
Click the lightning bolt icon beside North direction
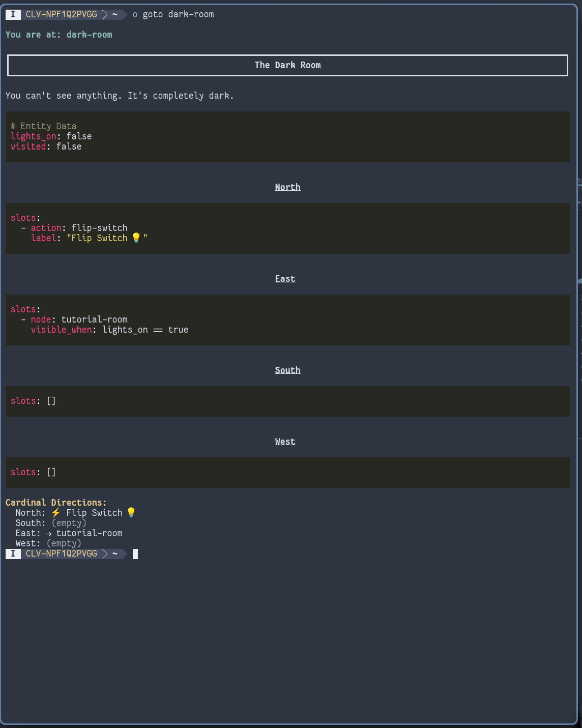[56, 513]
